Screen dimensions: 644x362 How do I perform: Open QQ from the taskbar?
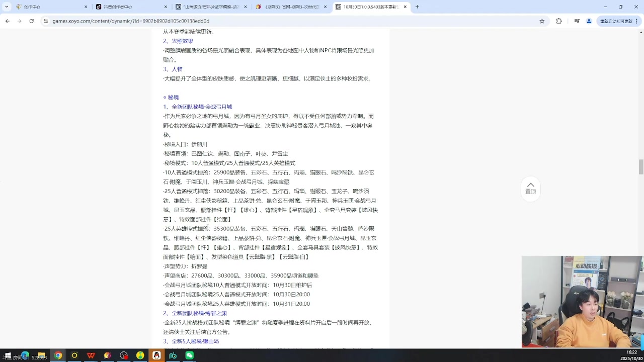coord(156,356)
